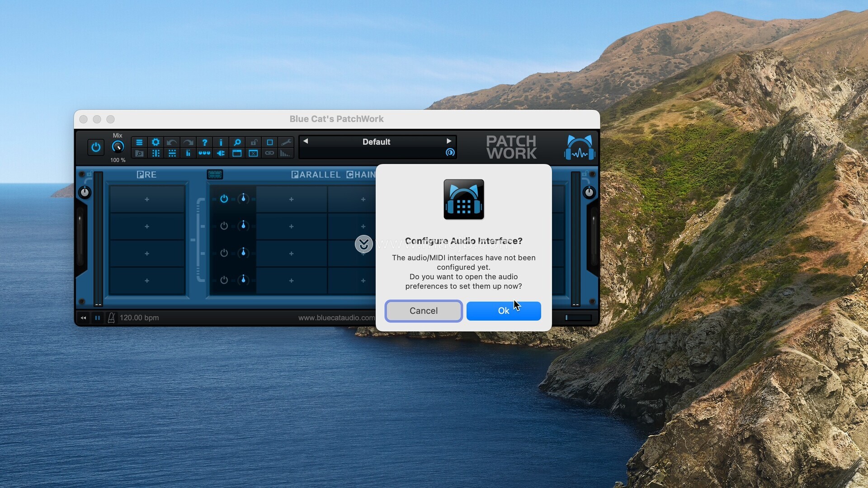
Task: Adjust the input gain knob on left
Action: click(x=85, y=192)
